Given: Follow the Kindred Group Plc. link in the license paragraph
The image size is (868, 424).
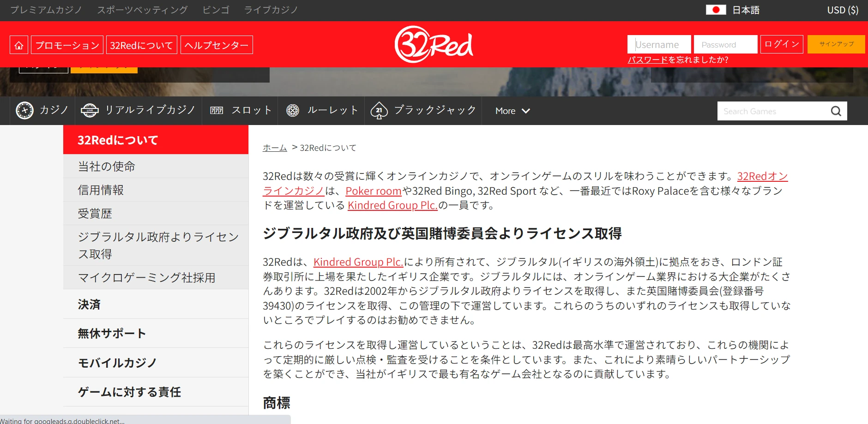Looking at the screenshot, I should coord(358,262).
